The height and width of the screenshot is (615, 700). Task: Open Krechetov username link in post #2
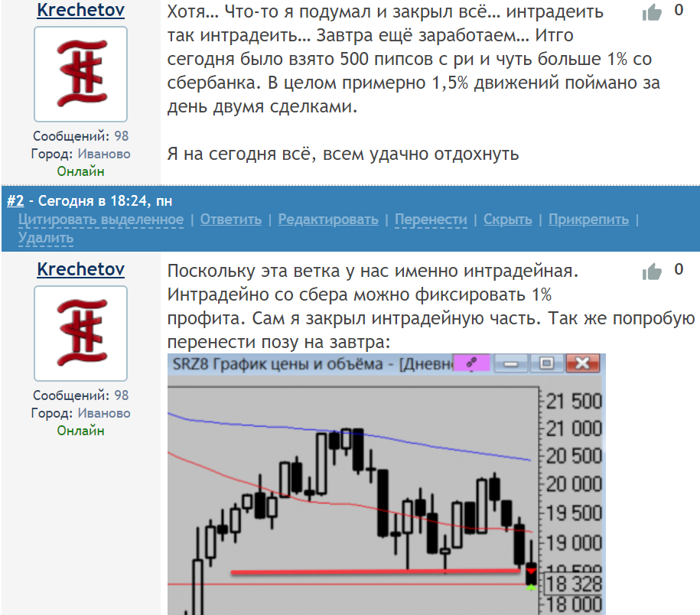(80, 270)
